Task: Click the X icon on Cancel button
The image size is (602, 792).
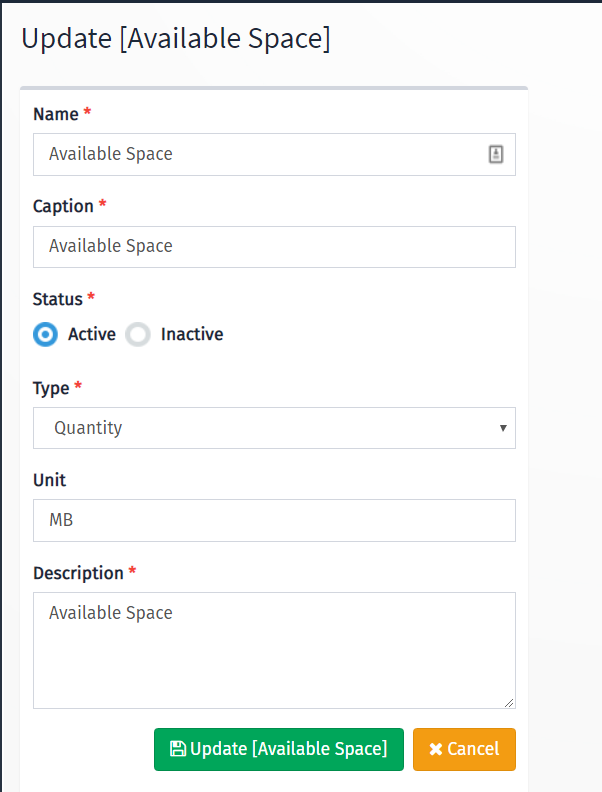Action: pyautogui.click(x=436, y=749)
